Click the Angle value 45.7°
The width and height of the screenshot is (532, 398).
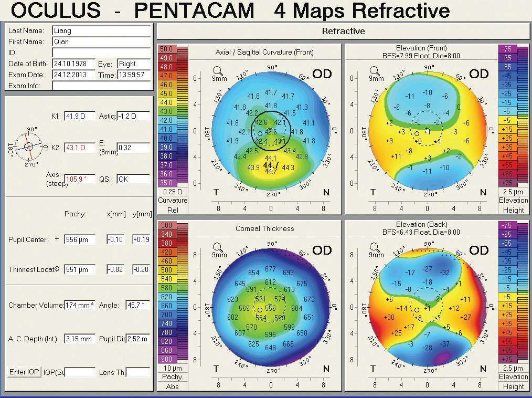[x=138, y=305]
